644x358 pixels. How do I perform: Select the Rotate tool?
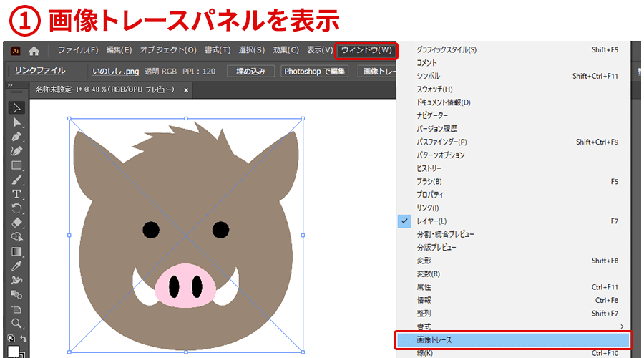point(16,208)
